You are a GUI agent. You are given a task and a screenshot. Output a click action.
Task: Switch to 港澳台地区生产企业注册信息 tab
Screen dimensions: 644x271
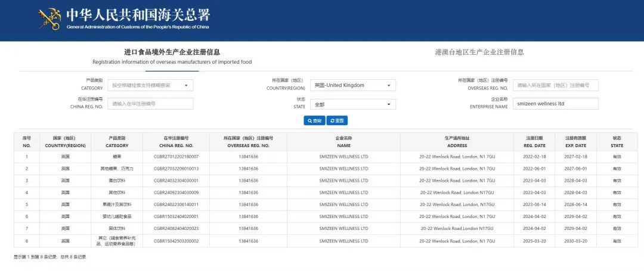click(479, 52)
